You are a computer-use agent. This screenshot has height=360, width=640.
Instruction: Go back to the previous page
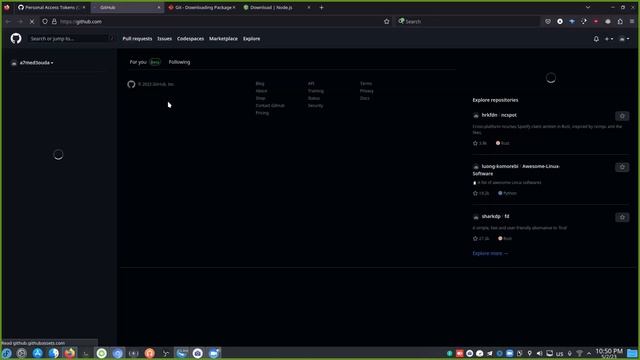tap(8, 22)
